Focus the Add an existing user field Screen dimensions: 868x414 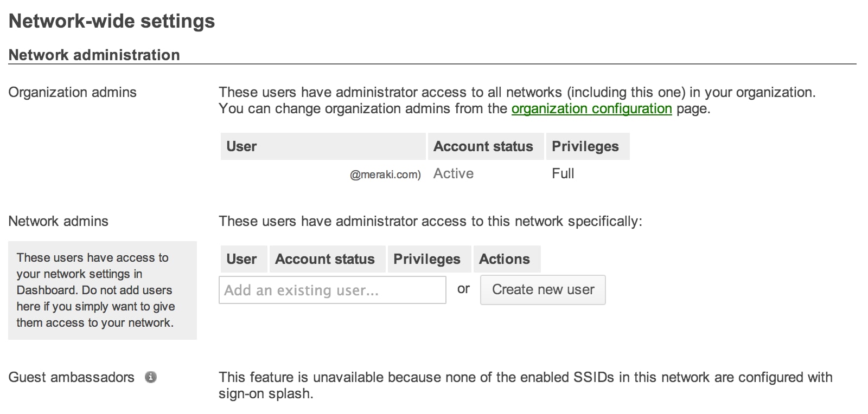333,290
